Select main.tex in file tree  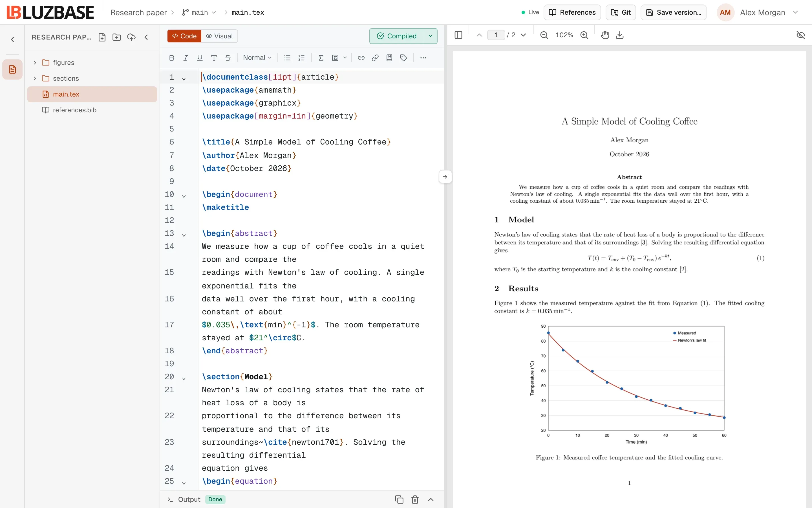pos(92,94)
